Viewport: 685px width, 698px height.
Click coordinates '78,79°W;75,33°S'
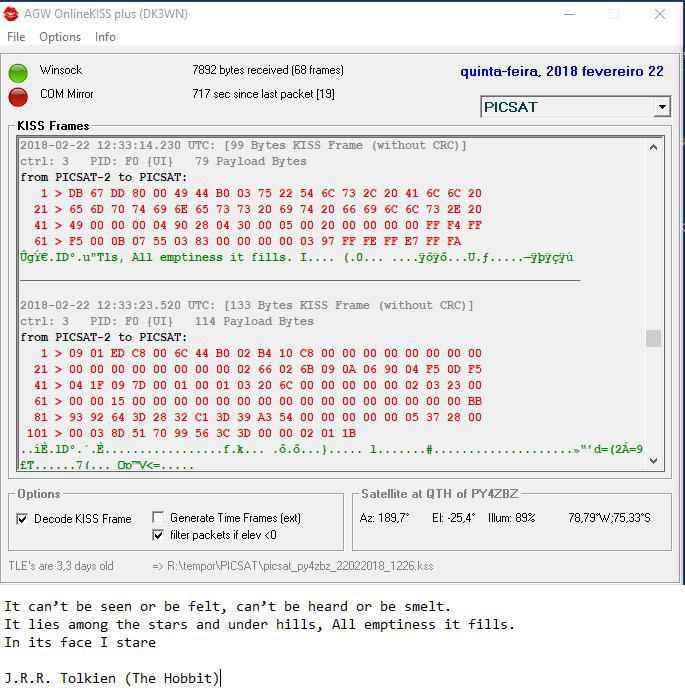609,518
